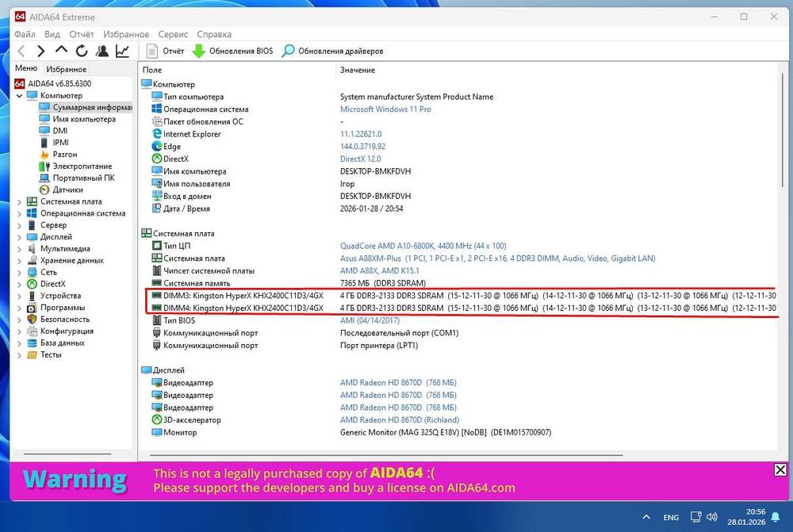The width and height of the screenshot is (793, 532).
Task: Open the volume speaker tray icon
Action: [712, 517]
